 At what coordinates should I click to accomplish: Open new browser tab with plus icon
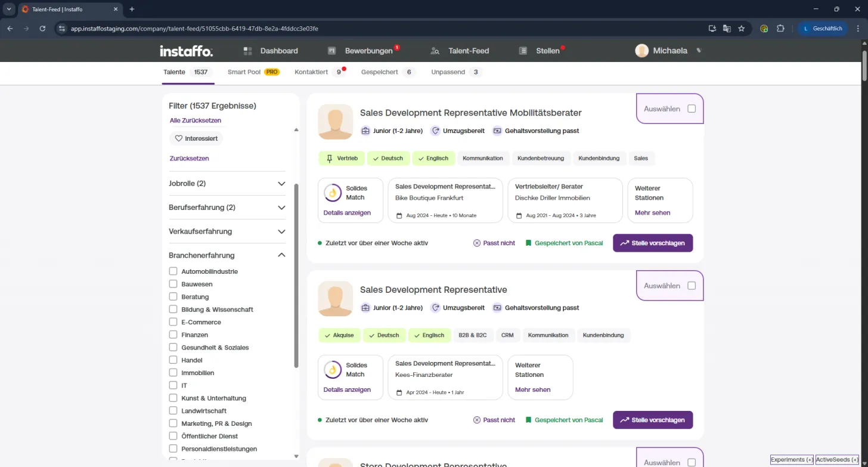(132, 9)
